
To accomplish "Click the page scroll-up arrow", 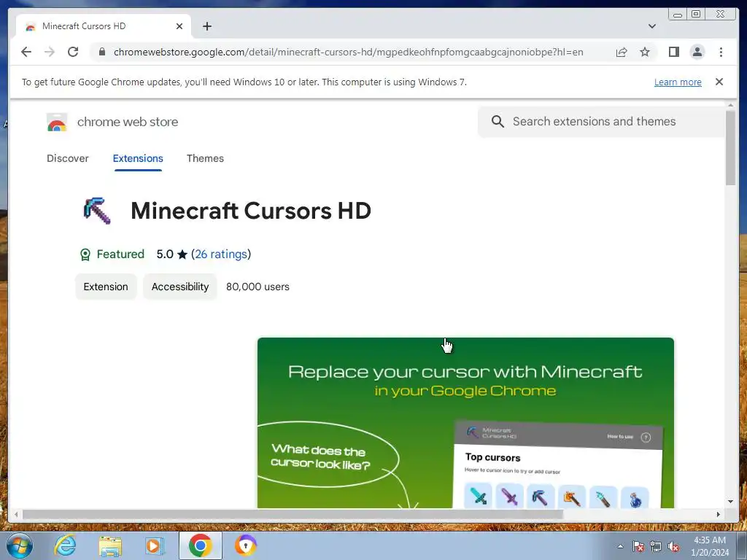I will point(730,105).
